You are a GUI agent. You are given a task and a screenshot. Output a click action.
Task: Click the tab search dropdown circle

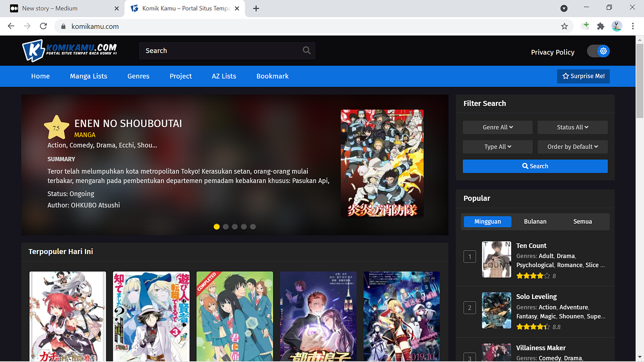point(564,8)
